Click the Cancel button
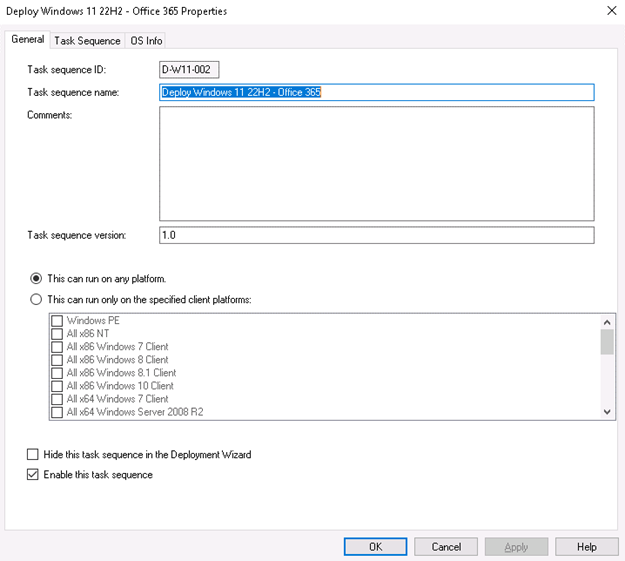Screen dimensions: 625x561 coord(446,547)
